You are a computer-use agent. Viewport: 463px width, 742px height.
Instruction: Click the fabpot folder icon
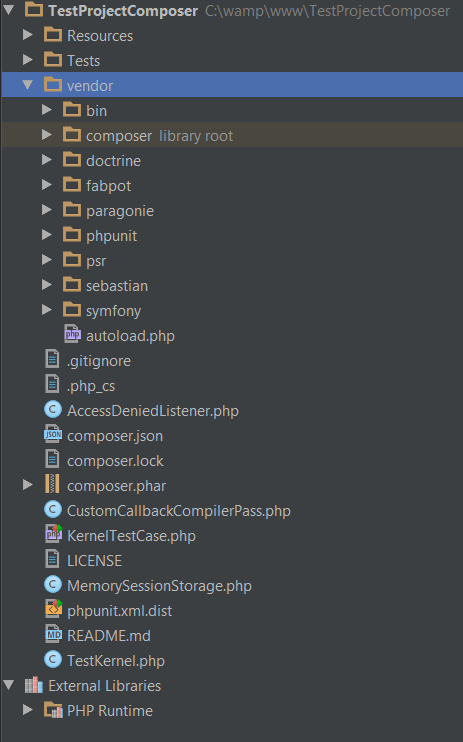[x=72, y=185]
